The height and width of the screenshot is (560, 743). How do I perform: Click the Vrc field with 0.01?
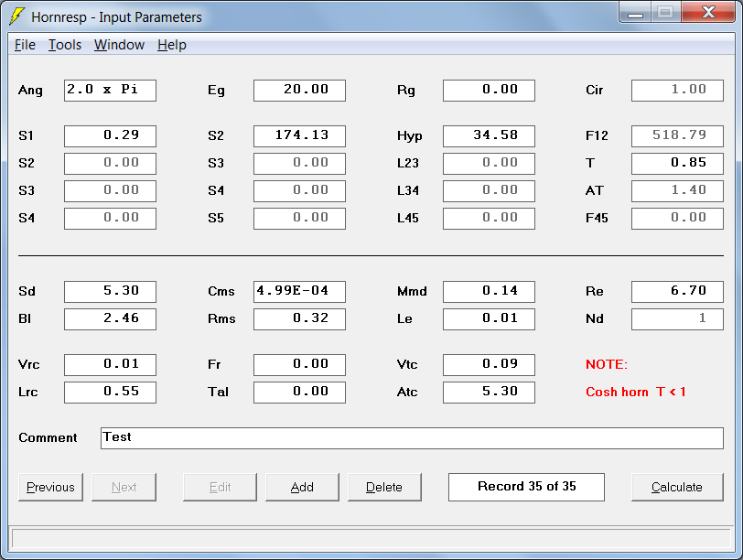(x=110, y=365)
